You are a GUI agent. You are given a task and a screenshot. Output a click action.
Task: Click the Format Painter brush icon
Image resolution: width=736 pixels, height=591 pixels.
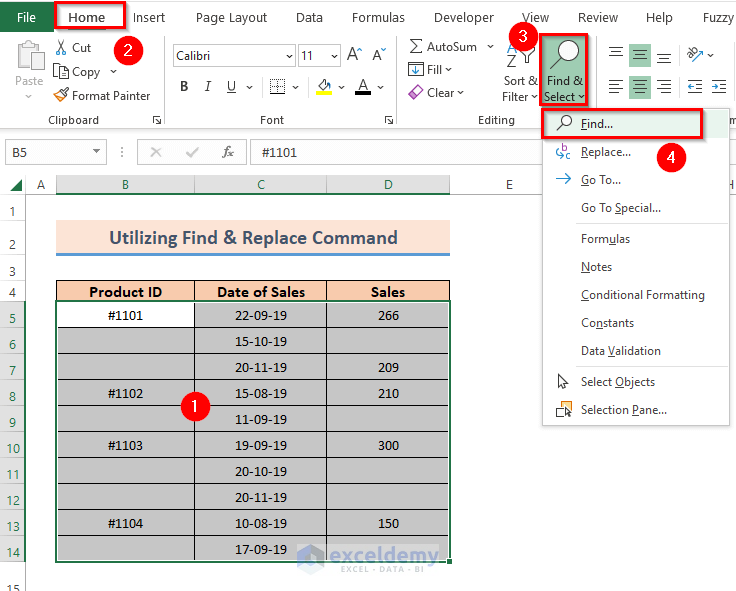(61, 96)
